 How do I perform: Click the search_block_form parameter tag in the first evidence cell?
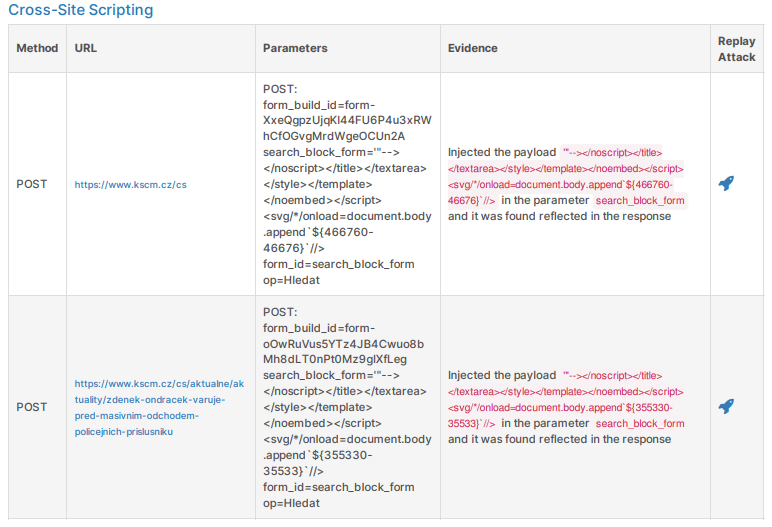click(x=640, y=200)
